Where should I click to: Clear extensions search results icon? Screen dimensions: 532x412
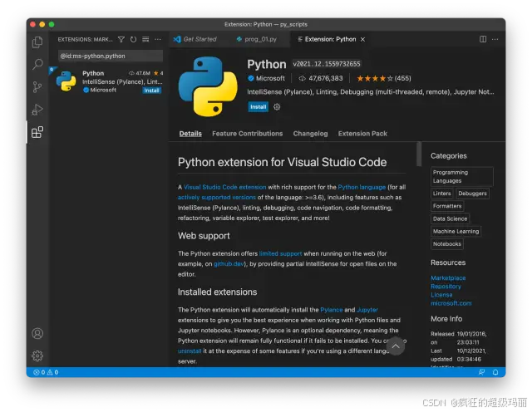[x=145, y=39]
